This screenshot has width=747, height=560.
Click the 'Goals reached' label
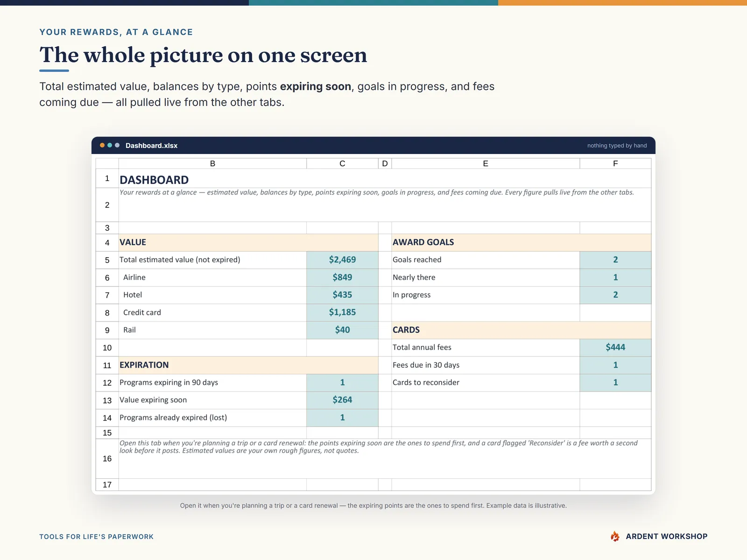click(417, 260)
